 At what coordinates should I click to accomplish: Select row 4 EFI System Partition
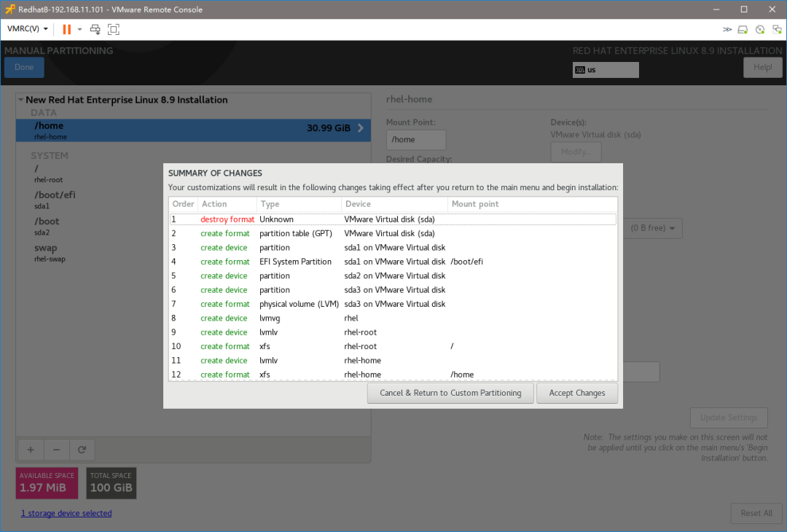click(x=393, y=262)
